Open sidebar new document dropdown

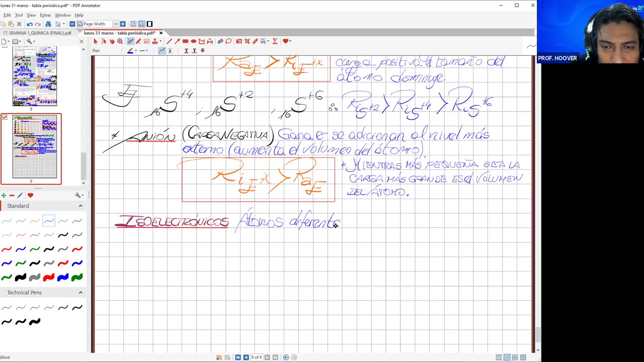[5, 41]
